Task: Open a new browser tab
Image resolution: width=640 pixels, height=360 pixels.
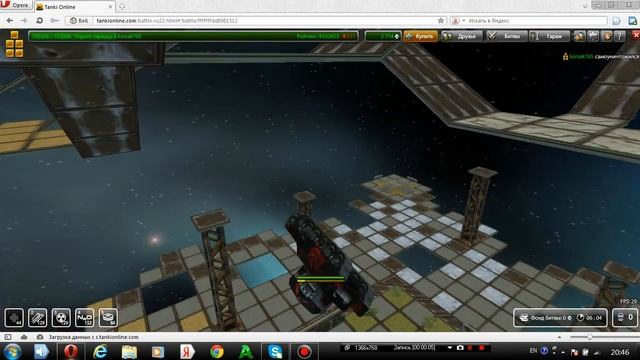Action: (x=122, y=7)
